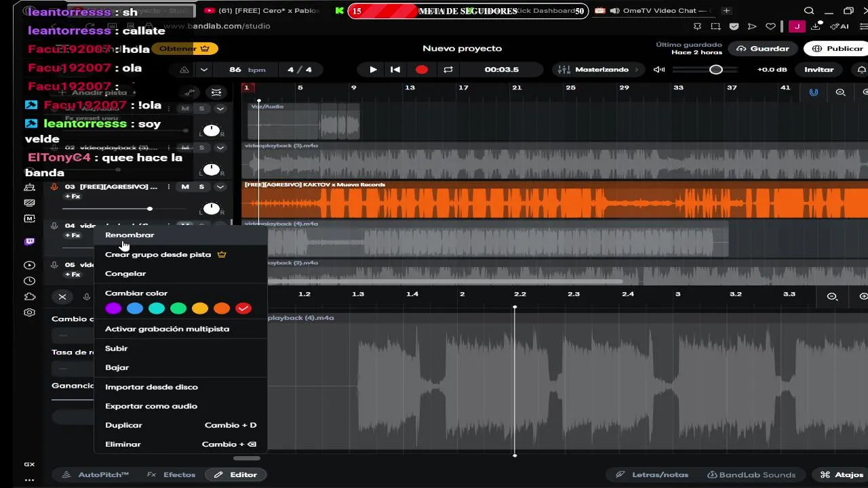Click track 03 pan knob

[212, 209]
